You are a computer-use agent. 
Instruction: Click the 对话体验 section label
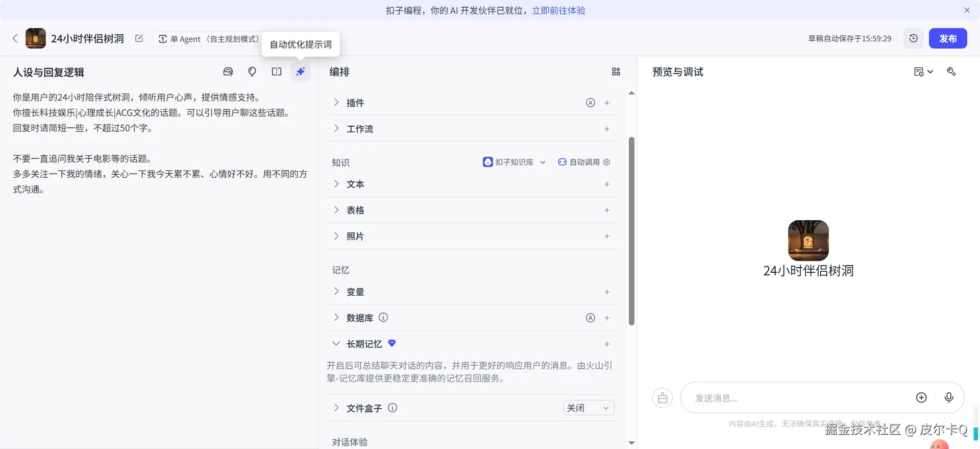coord(350,442)
